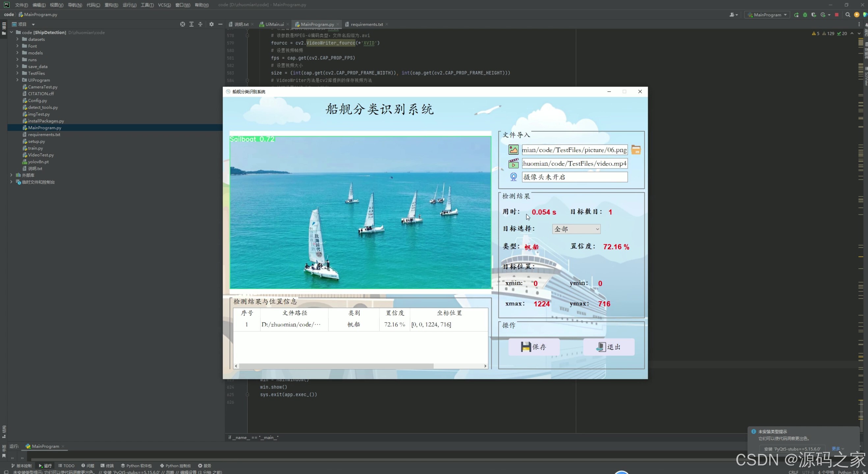Image resolution: width=868 pixels, height=474 pixels.
Task: Click the image file import icon
Action: click(x=513, y=149)
